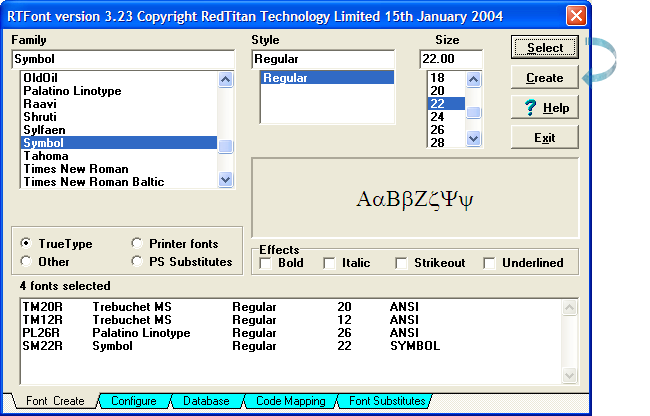Choose size 24 in the Size list
The height and width of the screenshot is (416, 650).
coord(446,117)
